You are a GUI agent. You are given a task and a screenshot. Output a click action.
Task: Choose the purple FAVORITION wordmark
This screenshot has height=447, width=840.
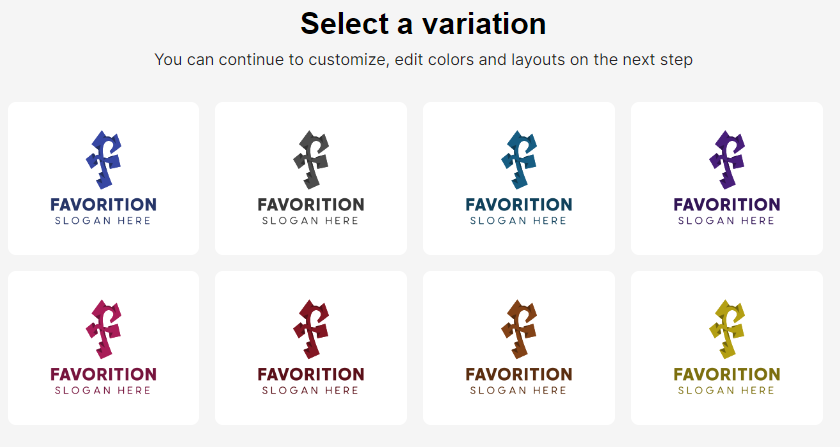(x=727, y=204)
